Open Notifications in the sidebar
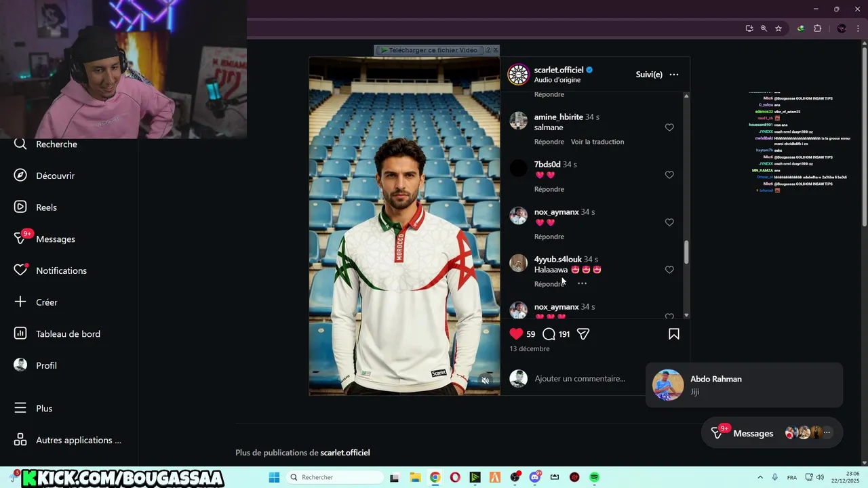 (x=51, y=270)
